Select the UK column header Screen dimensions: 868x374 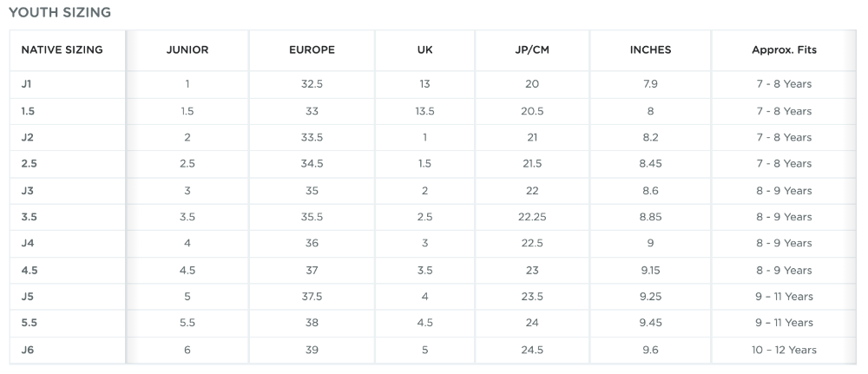pyautogui.click(x=425, y=50)
